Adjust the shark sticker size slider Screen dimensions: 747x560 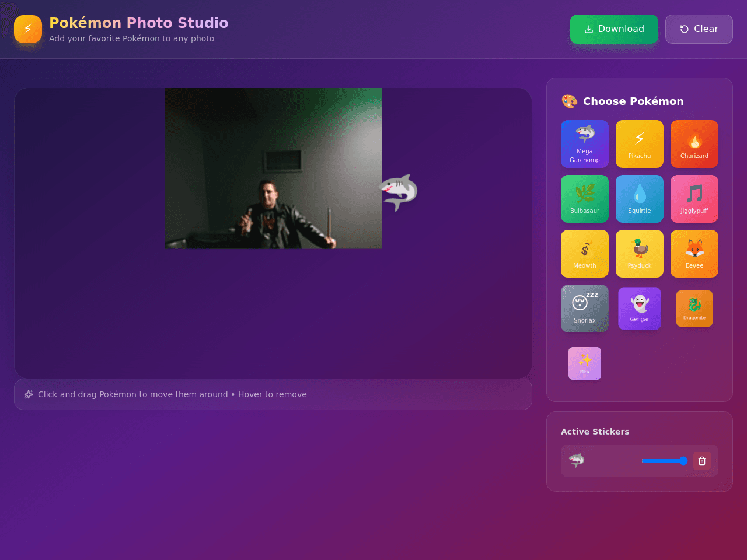pyautogui.click(x=665, y=461)
